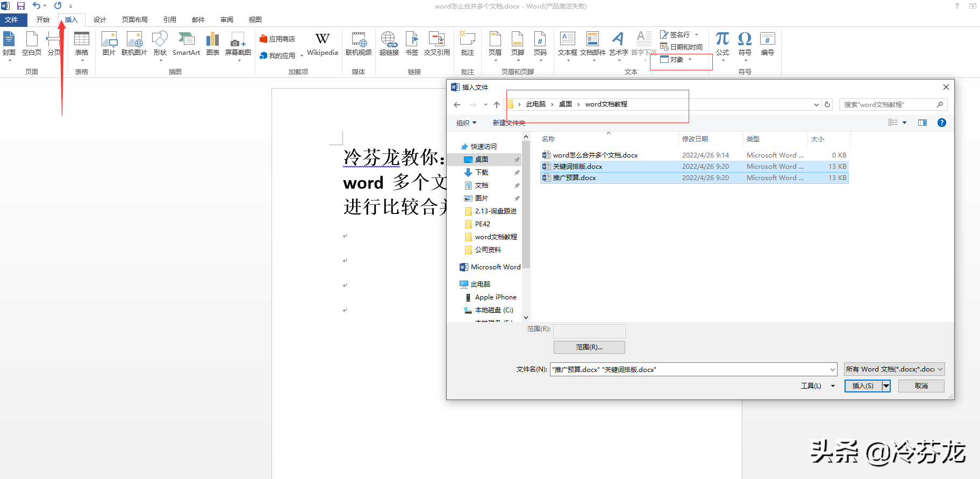Switch to the Page Layout (页面布局) tab

pos(135,20)
